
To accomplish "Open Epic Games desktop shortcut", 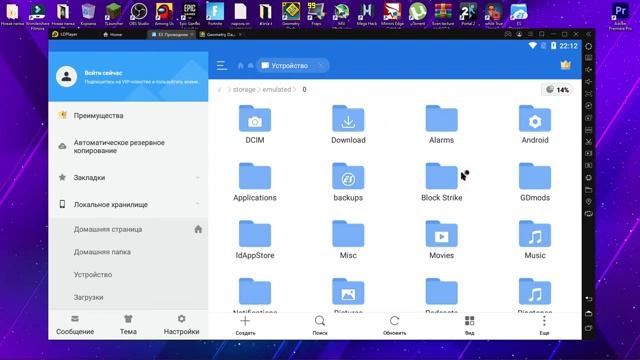I will click(x=189, y=14).
